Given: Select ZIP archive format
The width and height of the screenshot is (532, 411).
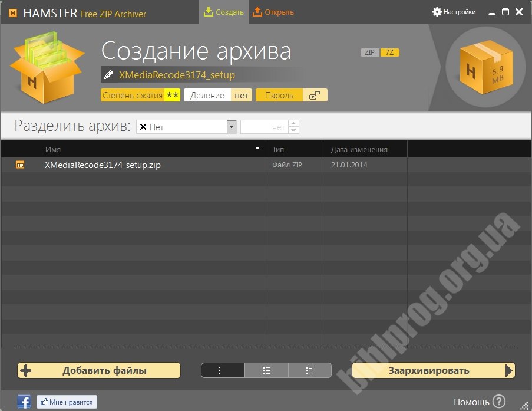Looking at the screenshot, I should tap(370, 52).
